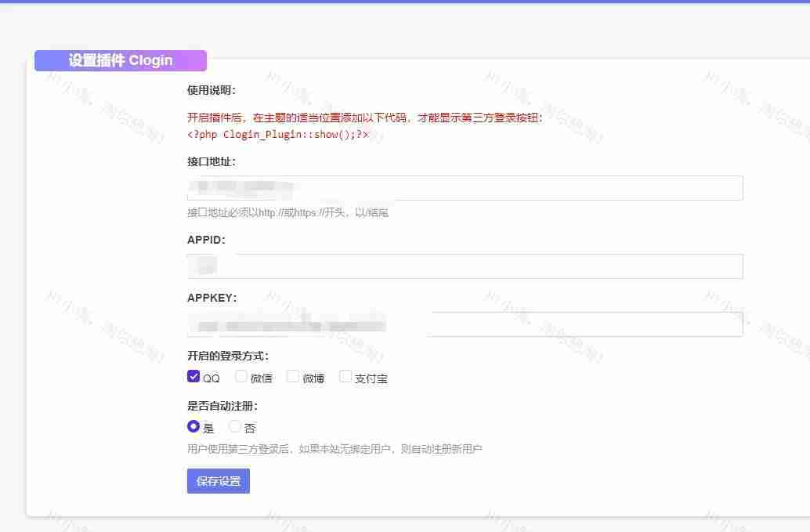Choose 否 radio for auto registration
Viewport: 810px width, 532px height.
pyautogui.click(x=235, y=427)
